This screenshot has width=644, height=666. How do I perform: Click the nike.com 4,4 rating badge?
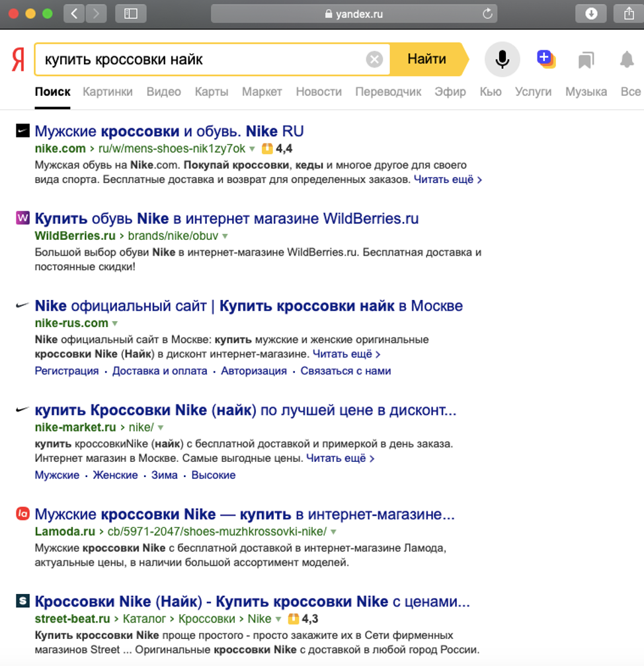pyautogui.click(x=277, y=149)
